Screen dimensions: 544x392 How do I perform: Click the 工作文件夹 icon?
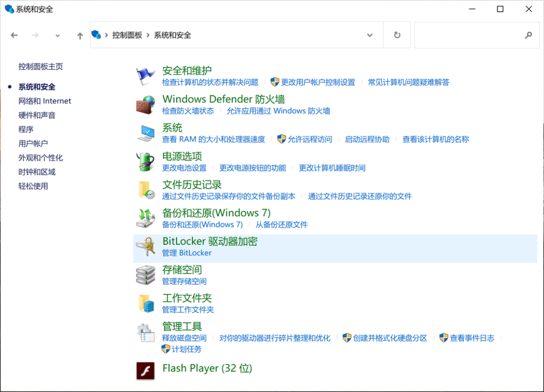coord(146,303)
